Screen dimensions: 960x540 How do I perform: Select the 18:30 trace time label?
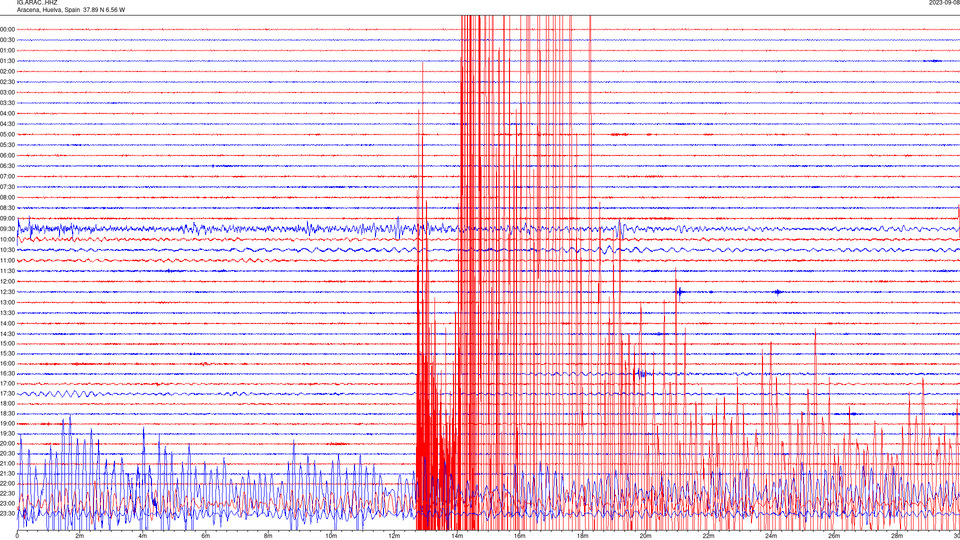tap(7, 414)
